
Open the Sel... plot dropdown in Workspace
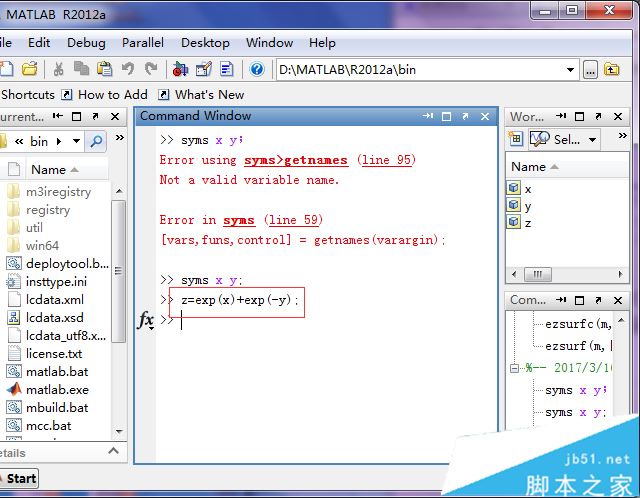click(x=592, y=140)
